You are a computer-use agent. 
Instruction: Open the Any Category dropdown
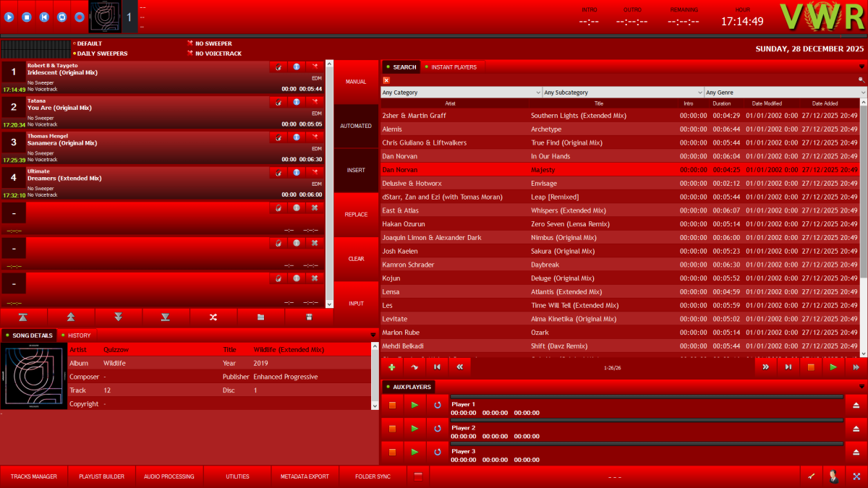pyautogui.click(x=461, y=92)
